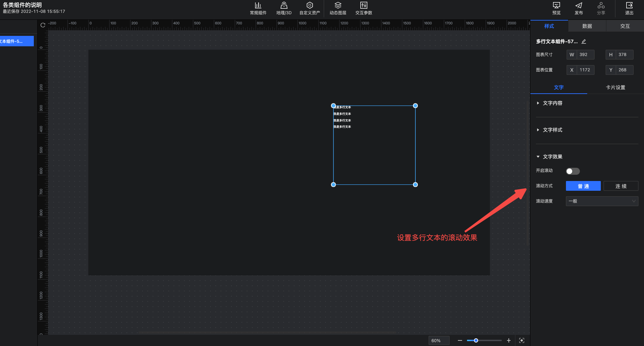Select 普通 scroll mode
The width and height of the screenshot is (644, 346).
point(583,186)
